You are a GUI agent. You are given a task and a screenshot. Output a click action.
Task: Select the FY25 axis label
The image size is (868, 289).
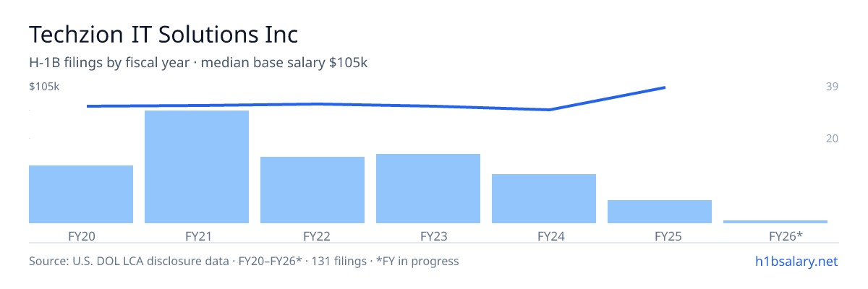click(660, 236)
